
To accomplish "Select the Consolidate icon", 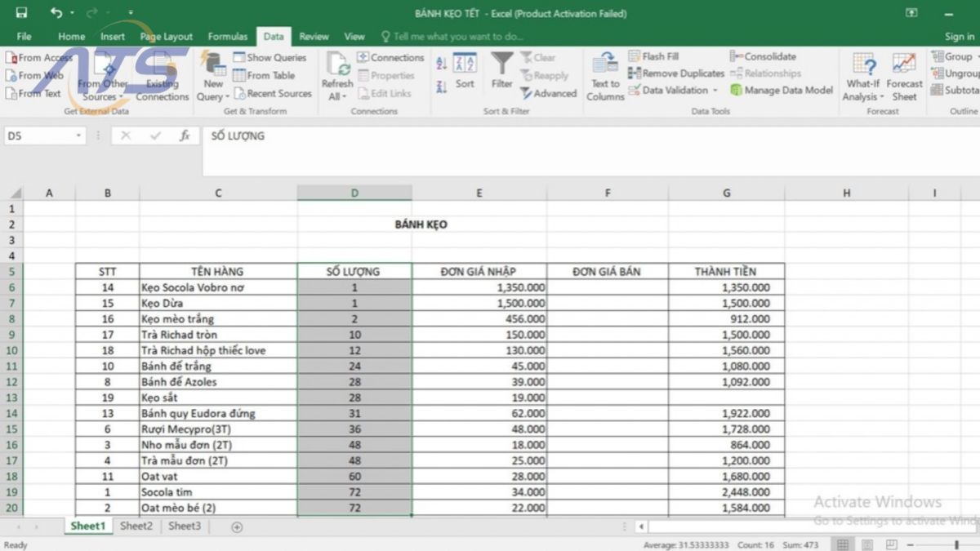I will tap(735, 56).
